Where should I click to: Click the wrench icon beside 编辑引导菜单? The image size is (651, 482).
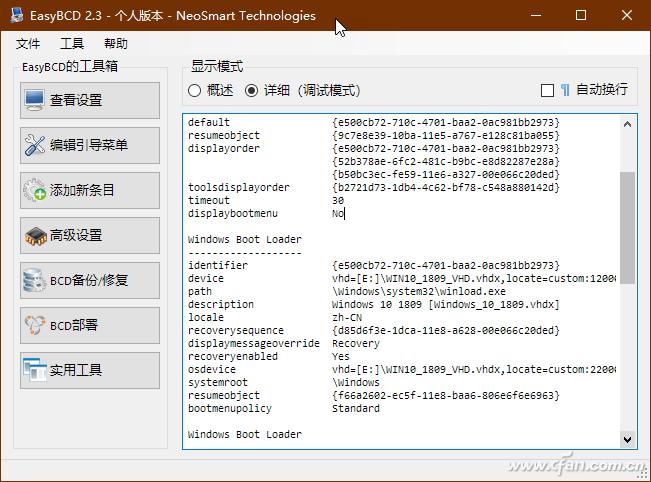point(35,145)
